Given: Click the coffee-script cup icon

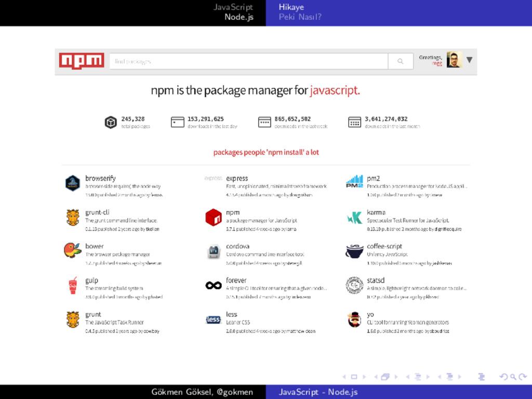Looking at the screenshot, I should click(x=354, y=251).
